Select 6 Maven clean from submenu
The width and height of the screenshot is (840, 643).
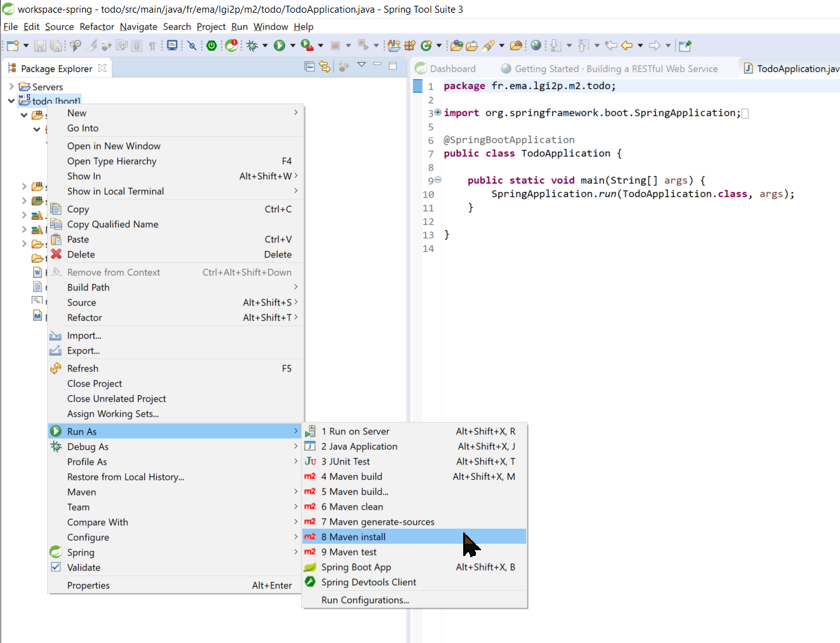point(414,506)
